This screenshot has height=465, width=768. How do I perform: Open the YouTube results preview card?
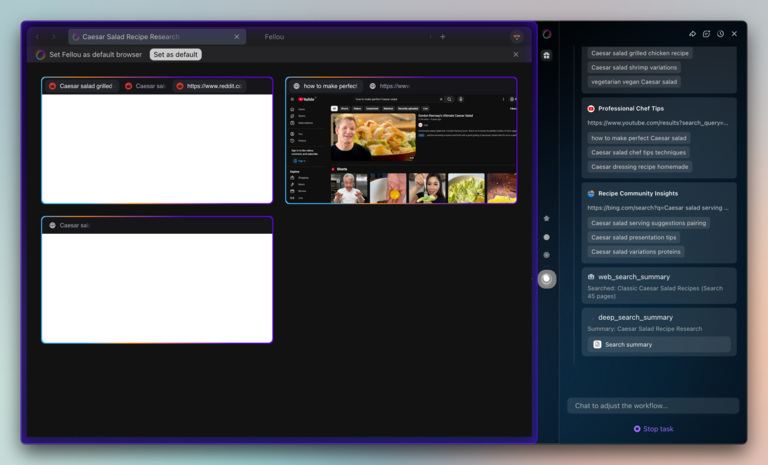pyautogui.click(x=401, y=148)
